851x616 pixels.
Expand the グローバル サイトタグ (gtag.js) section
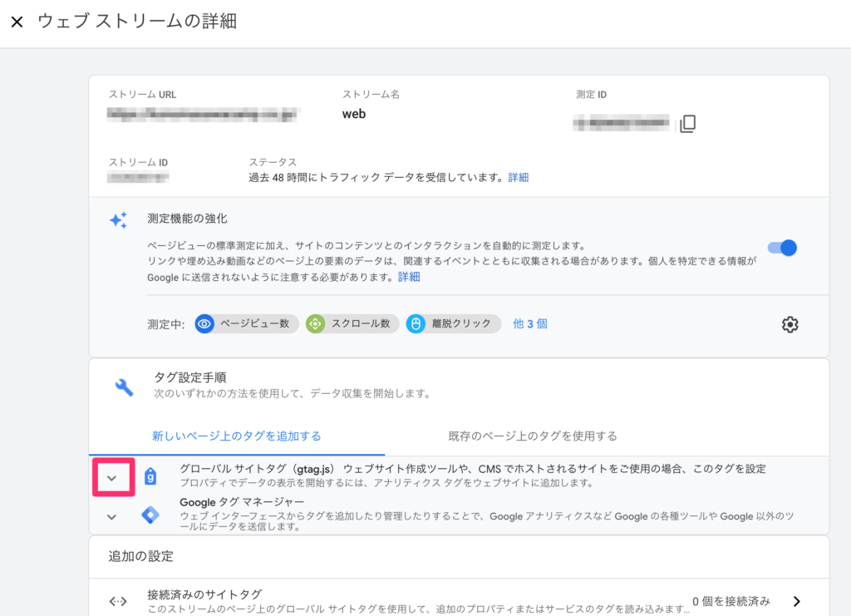click(x=112, y=477)
